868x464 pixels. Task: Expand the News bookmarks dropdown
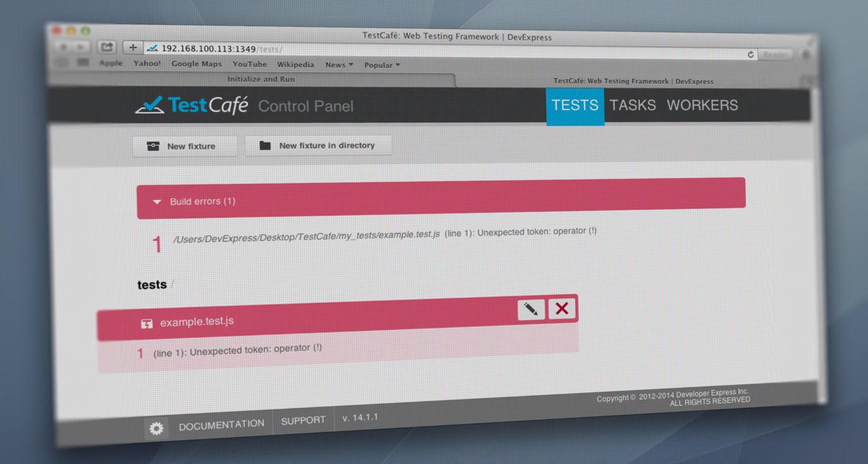[339, 65]
